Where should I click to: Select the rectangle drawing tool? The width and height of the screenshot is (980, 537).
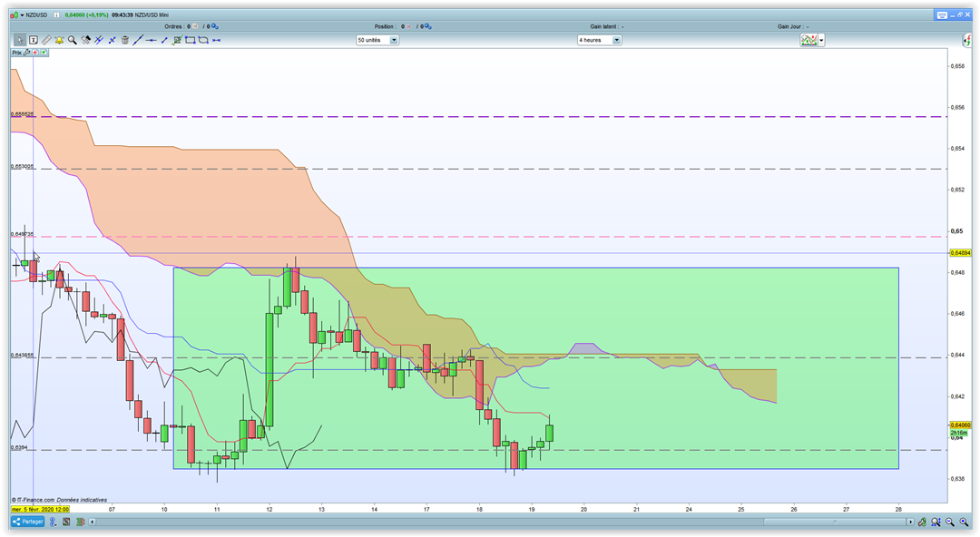190,40
